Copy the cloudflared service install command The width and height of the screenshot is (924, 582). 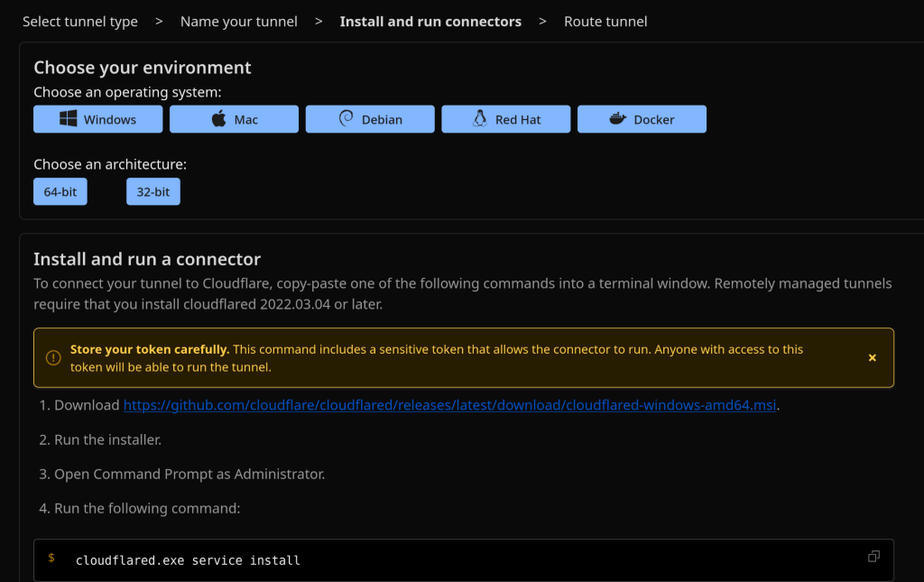873,557
